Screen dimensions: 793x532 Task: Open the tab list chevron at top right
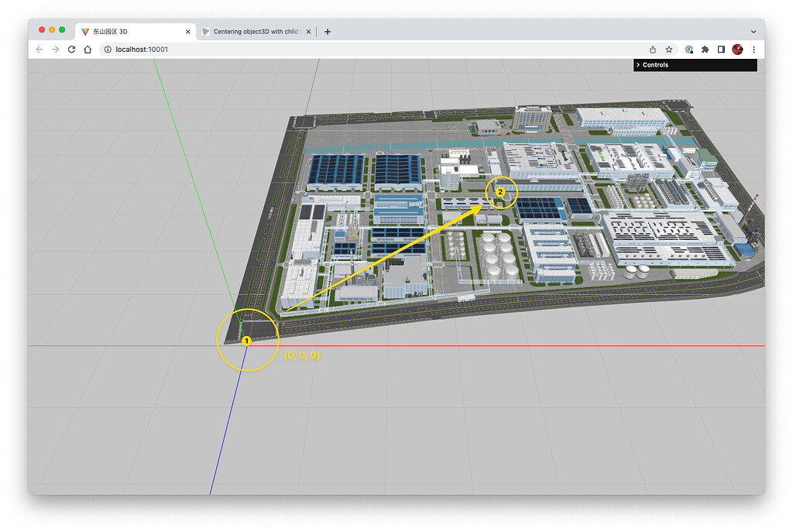click(752, 31)
